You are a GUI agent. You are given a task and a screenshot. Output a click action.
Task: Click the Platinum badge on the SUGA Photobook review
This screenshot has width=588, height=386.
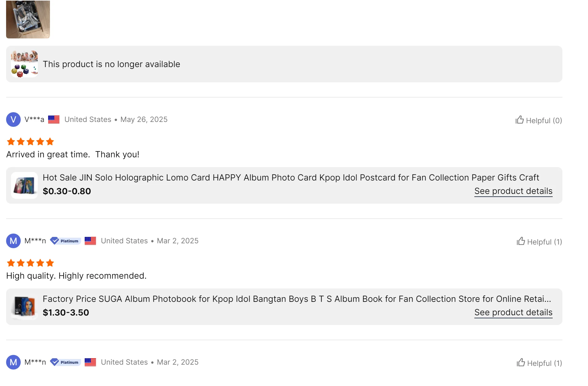(66, 241)
